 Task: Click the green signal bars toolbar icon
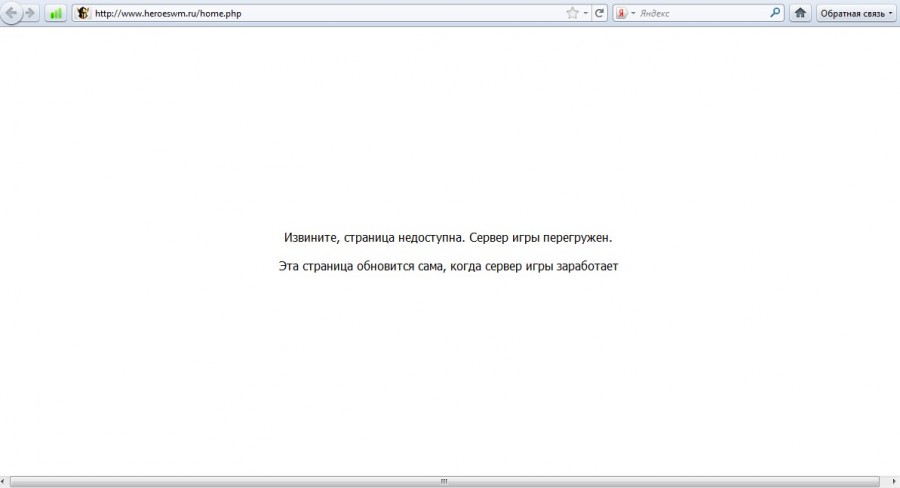[56, 13]
